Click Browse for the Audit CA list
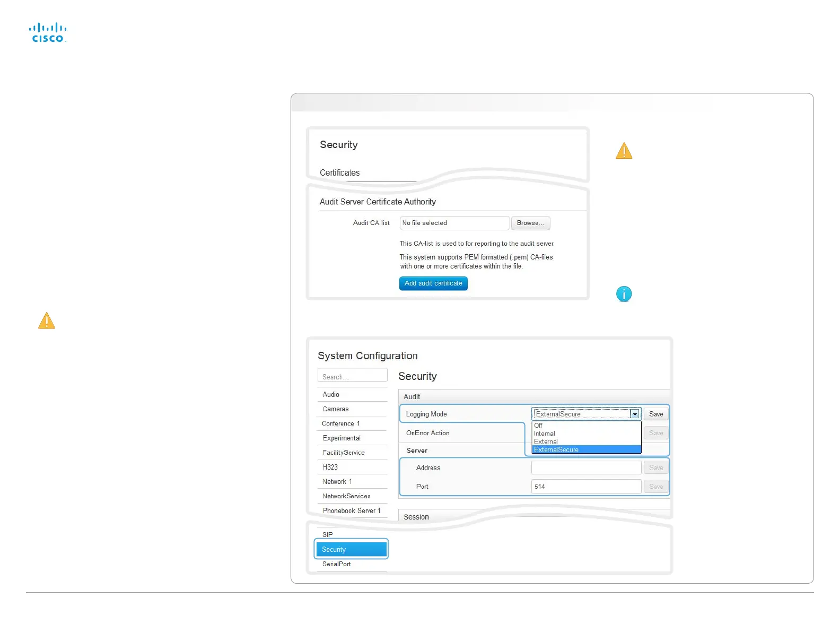The image size is (840, 632). click(x=530, y=223)
